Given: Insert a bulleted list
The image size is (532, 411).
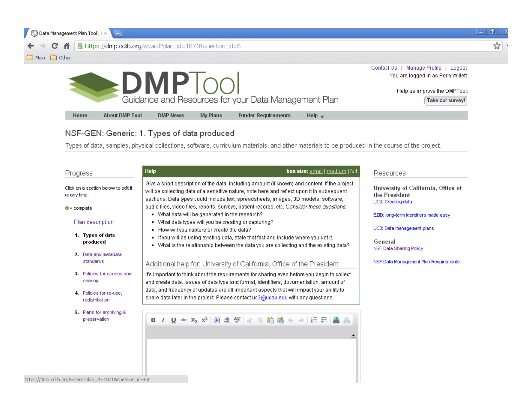Looking at the screenshot, I should coord(324,320).
